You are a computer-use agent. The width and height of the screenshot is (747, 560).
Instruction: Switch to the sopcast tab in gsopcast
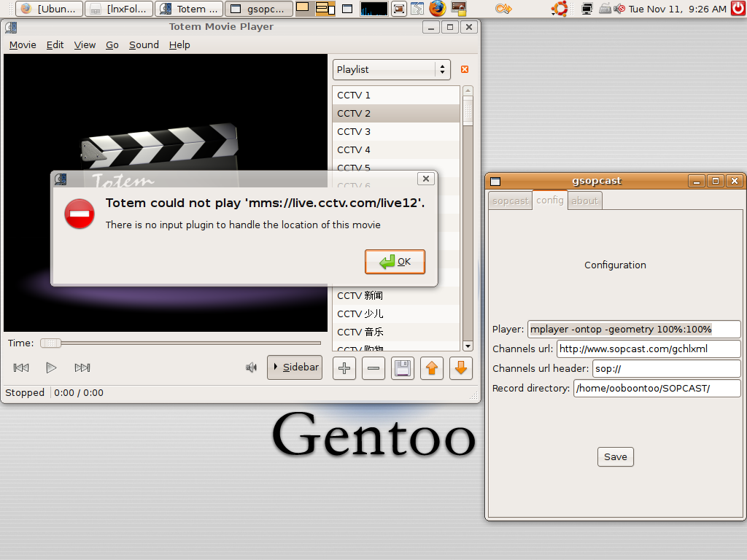click(510, 201)
